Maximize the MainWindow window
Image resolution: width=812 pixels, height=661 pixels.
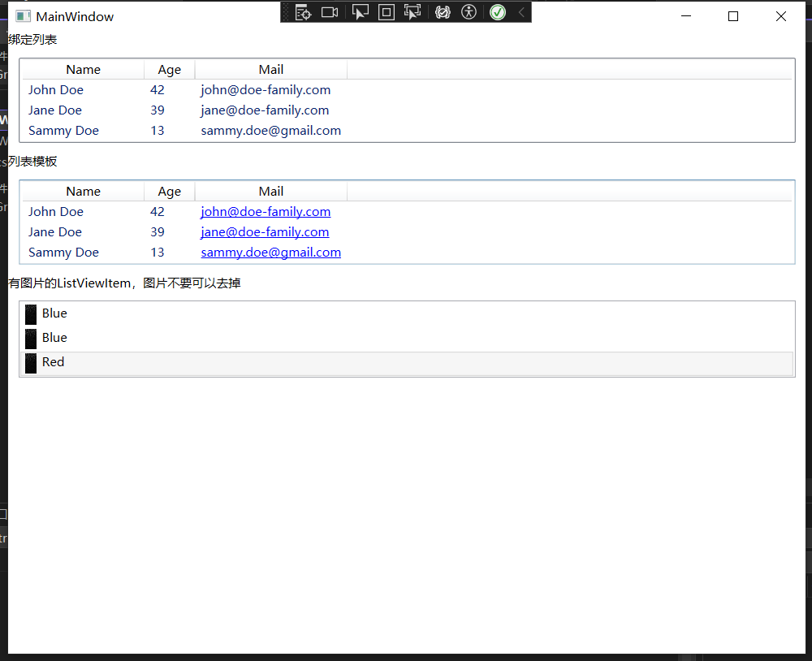(733, 16)
